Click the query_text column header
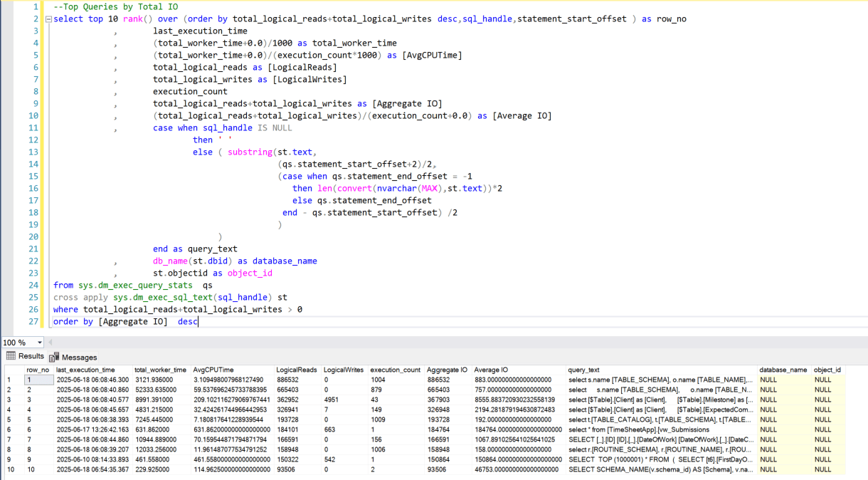Screen dimensions: 868x480 point(583,370)
